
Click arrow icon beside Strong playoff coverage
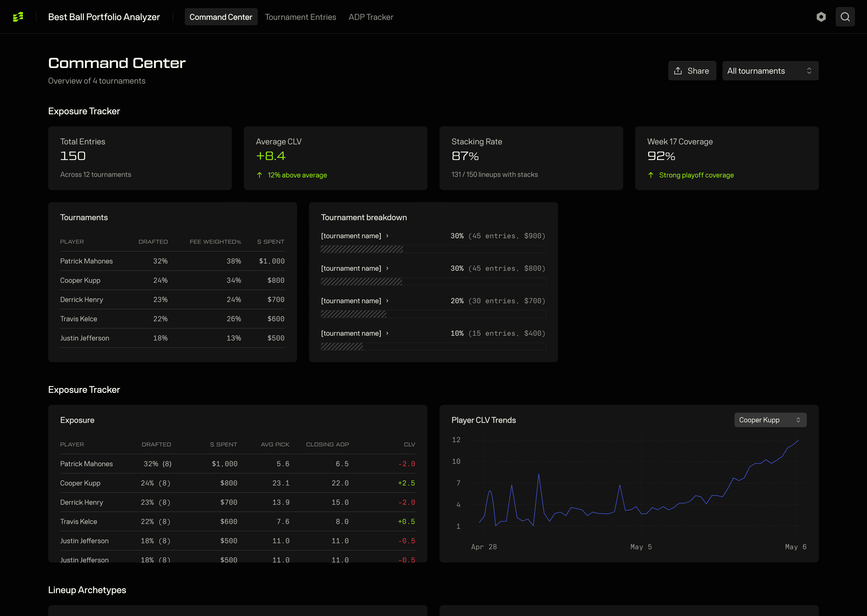click(651, 175)
